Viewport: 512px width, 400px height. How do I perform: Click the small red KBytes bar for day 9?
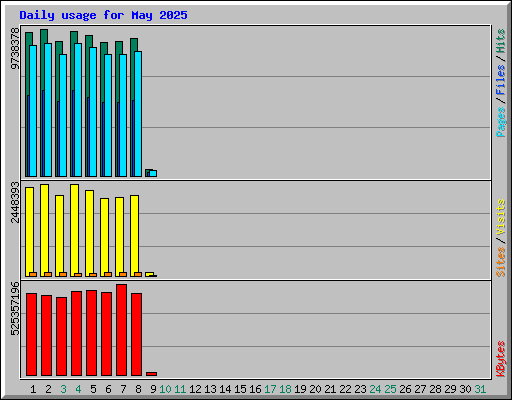pos(151,374)
